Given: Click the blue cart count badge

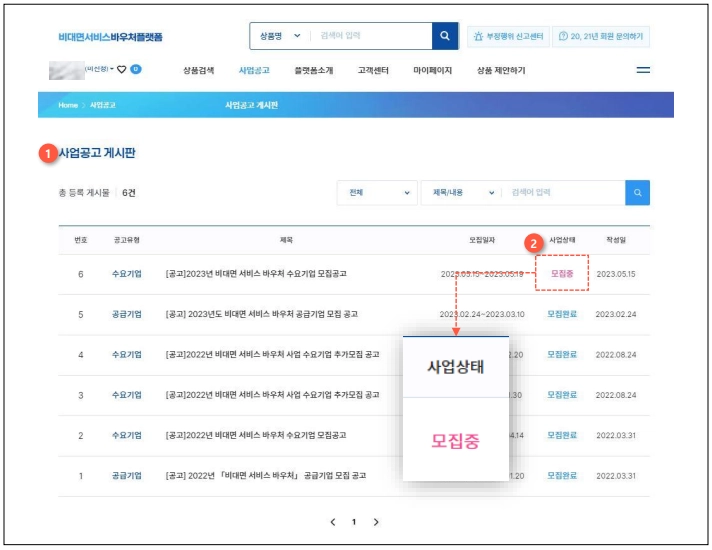Looking at the screenshot, I should click(136, 69).
